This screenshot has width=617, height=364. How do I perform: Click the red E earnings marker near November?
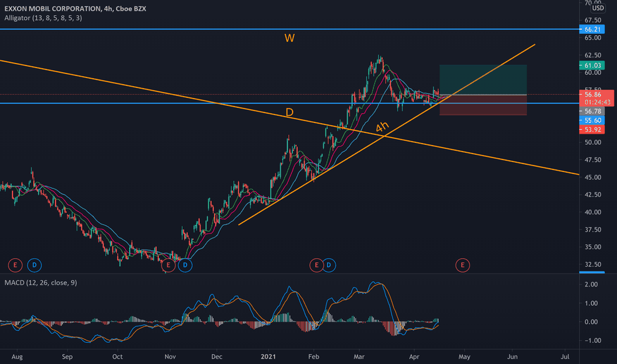coord(168,265)
